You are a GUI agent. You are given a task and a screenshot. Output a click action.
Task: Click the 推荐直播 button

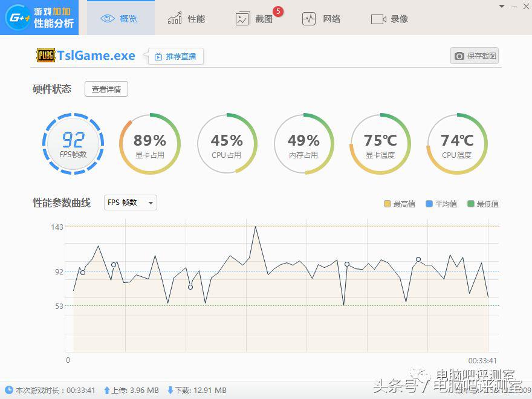[x=175, y=55]
